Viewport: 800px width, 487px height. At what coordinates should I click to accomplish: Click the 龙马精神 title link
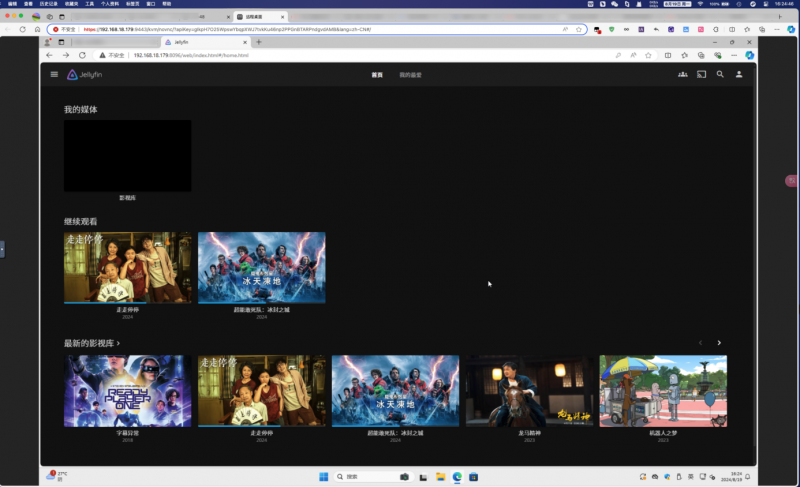point(529,433)
